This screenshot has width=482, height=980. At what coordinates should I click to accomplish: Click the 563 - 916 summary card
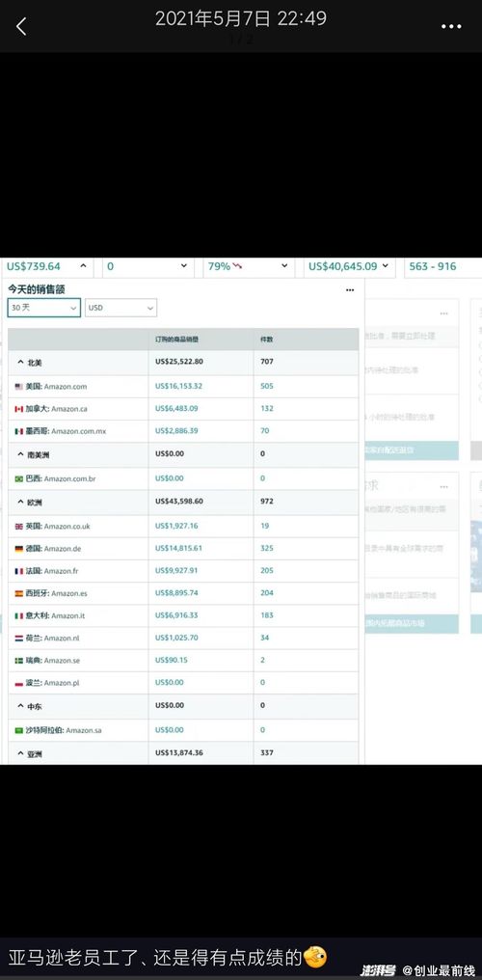click(x=442, y=266)
